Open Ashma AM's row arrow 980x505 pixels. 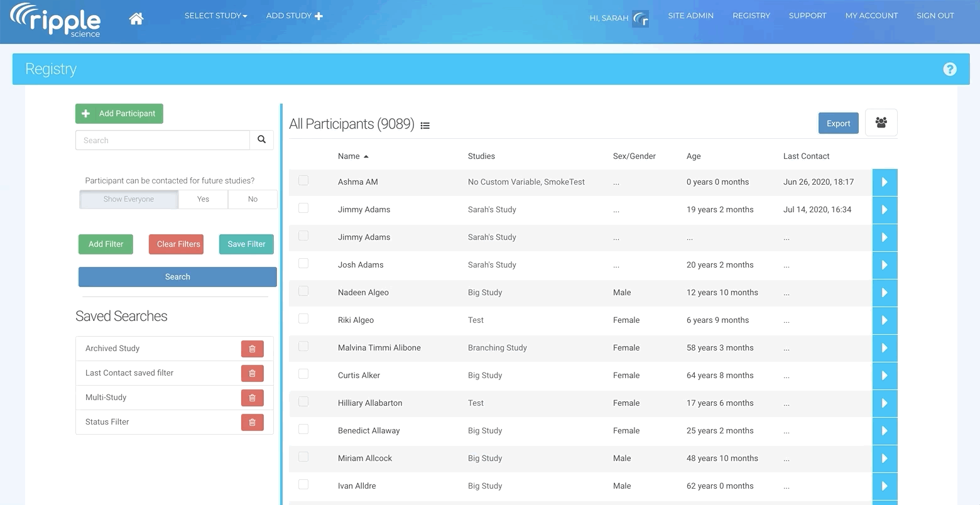885,182
